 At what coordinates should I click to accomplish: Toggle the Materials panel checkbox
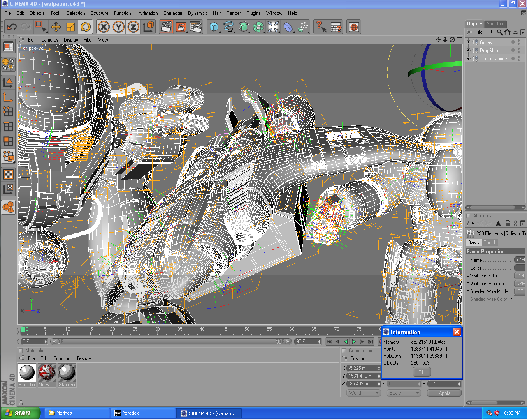point(21,351)
